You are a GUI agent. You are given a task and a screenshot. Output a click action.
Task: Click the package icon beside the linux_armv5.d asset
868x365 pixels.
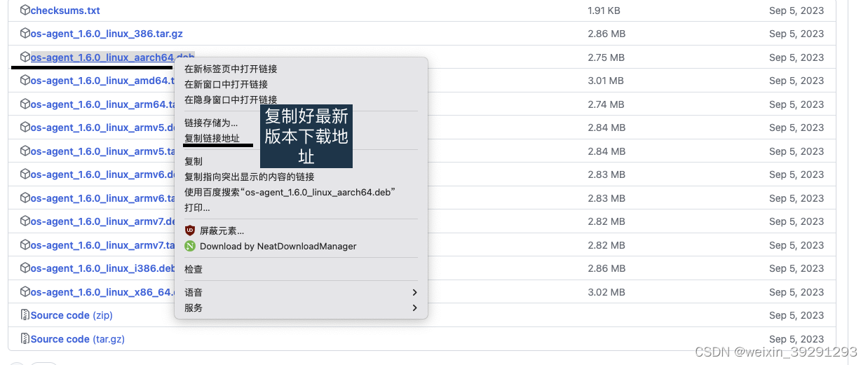tap(25, 128)
